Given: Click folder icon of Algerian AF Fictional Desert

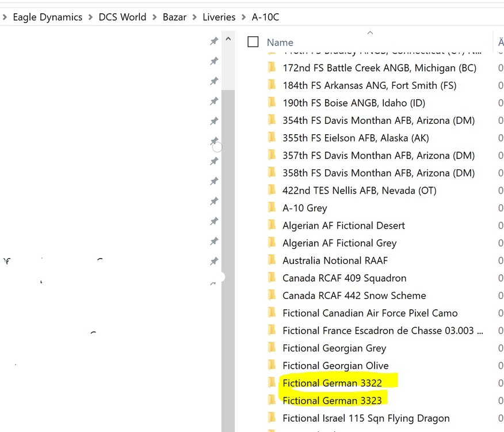Looking at the screenshot, I should pyautogui.click(x=272, y=225).
